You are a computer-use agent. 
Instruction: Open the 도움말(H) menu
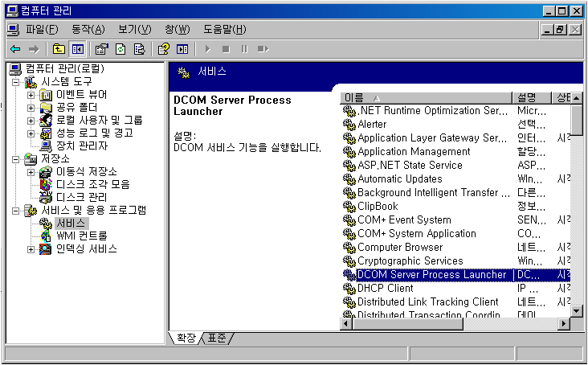tap(225, 29)
